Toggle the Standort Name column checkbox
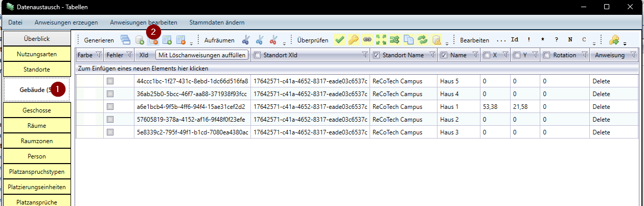Viewport: 644px width, 206px height. click(x=377, y=55)
